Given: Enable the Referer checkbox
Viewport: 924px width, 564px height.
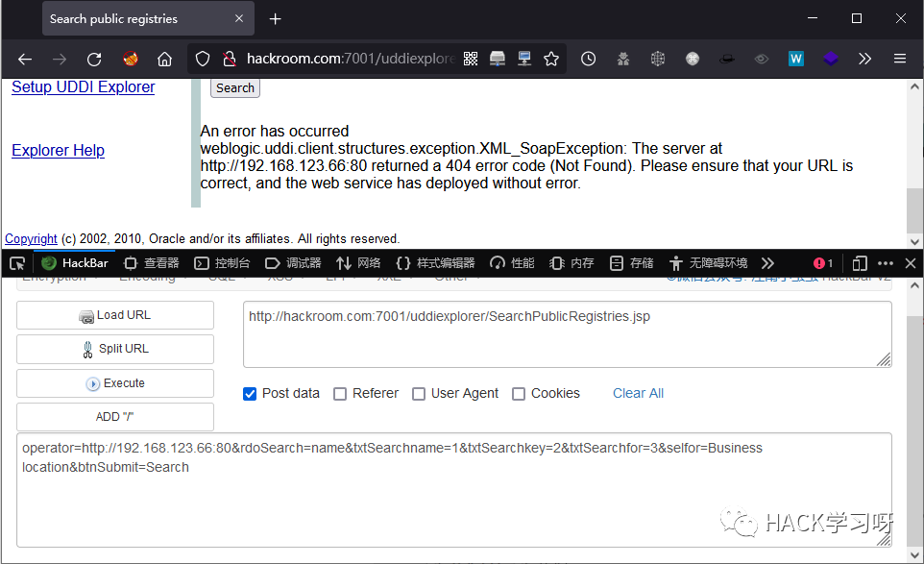Looking at the screenshot, I should (340, 394).
